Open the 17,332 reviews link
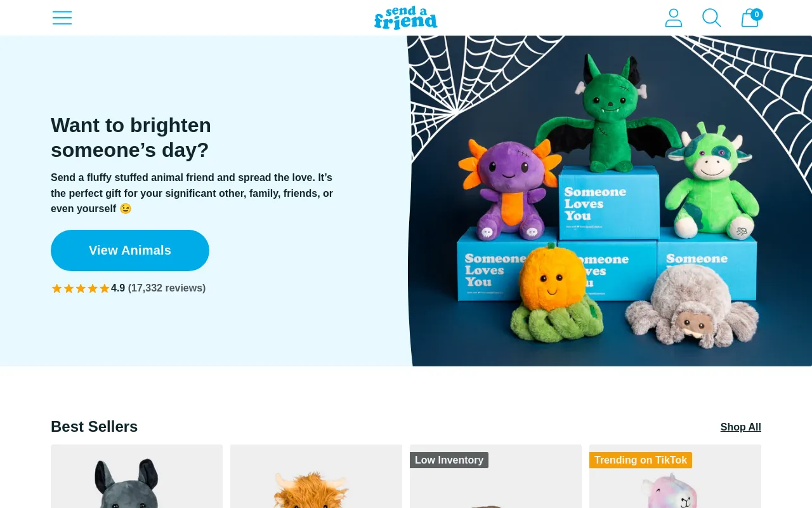Viewport: 812px width, 508px height. (x=167, y=288)
